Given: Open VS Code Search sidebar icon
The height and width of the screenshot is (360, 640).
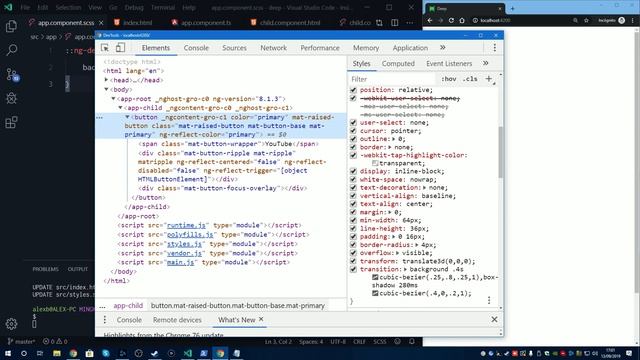Looking at the screenshot, I should click(x=11, y=50).
